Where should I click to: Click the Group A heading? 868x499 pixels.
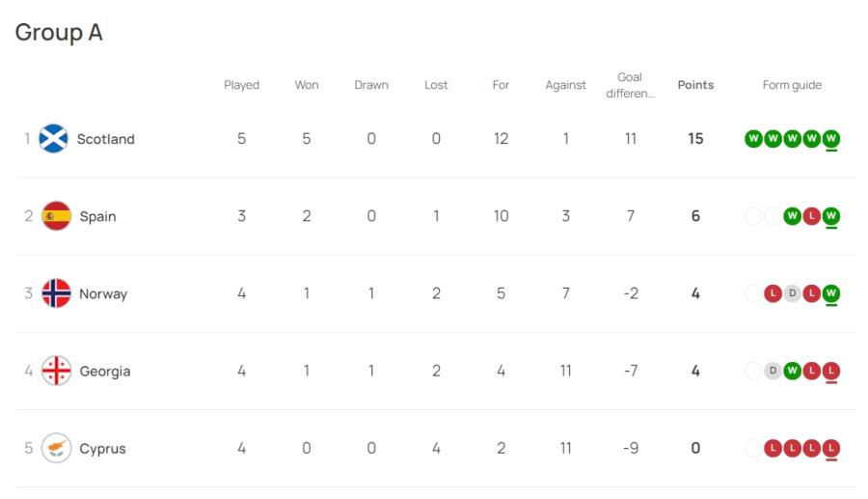[59, 33]
